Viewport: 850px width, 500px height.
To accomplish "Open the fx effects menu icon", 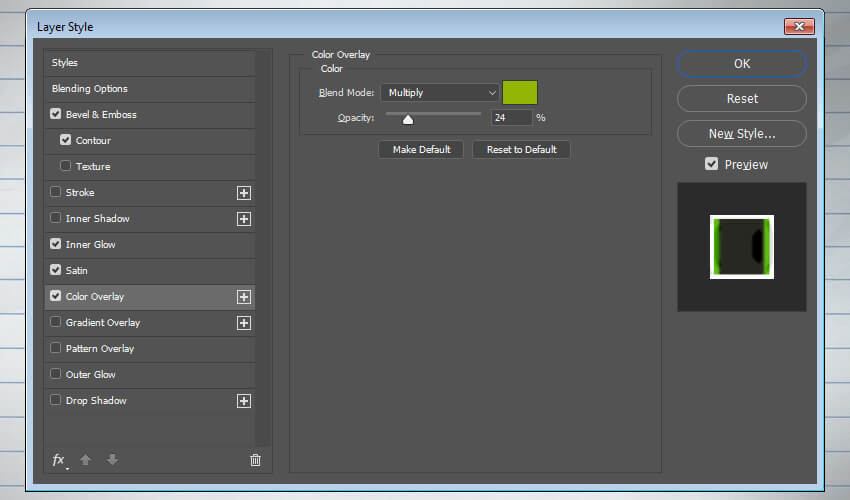I will 59,460.
